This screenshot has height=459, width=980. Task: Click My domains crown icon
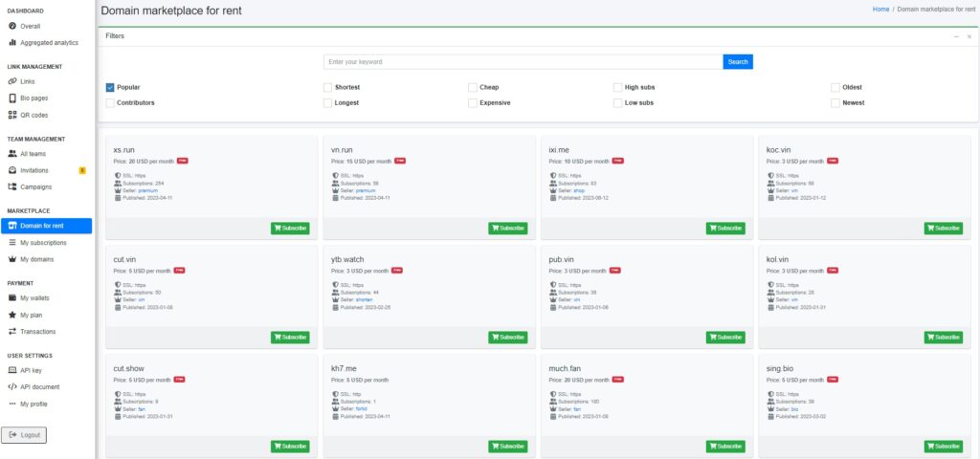[x=11, y=259]
